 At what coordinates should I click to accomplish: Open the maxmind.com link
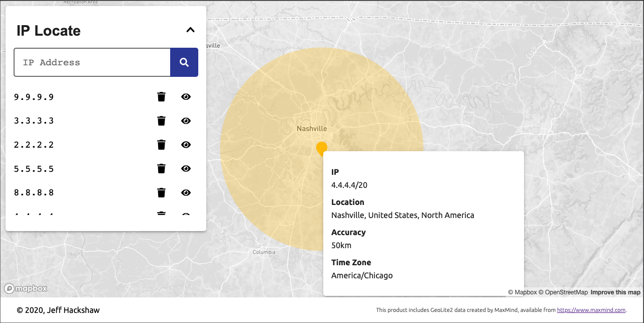tap(591, 310)
